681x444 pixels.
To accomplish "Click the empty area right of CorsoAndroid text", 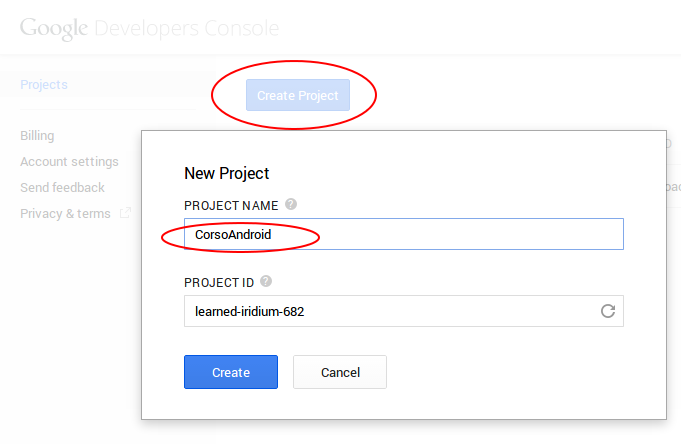I will [x=447, y=234].
